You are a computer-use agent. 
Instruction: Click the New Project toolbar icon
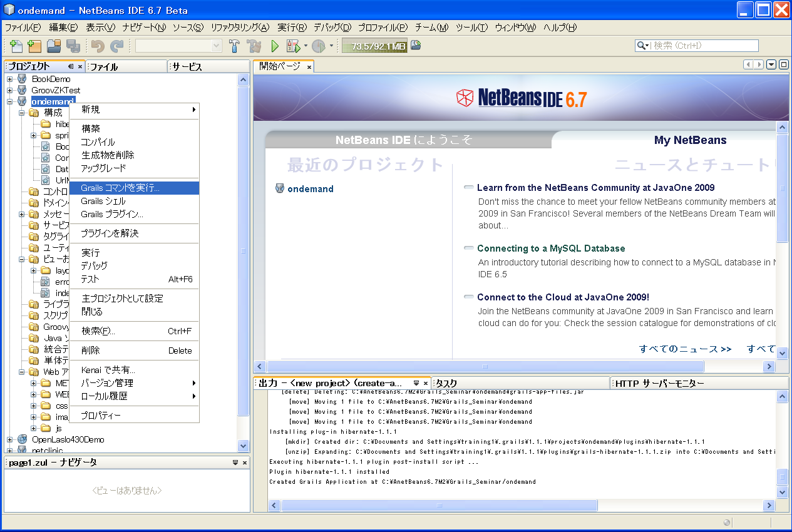34,46
